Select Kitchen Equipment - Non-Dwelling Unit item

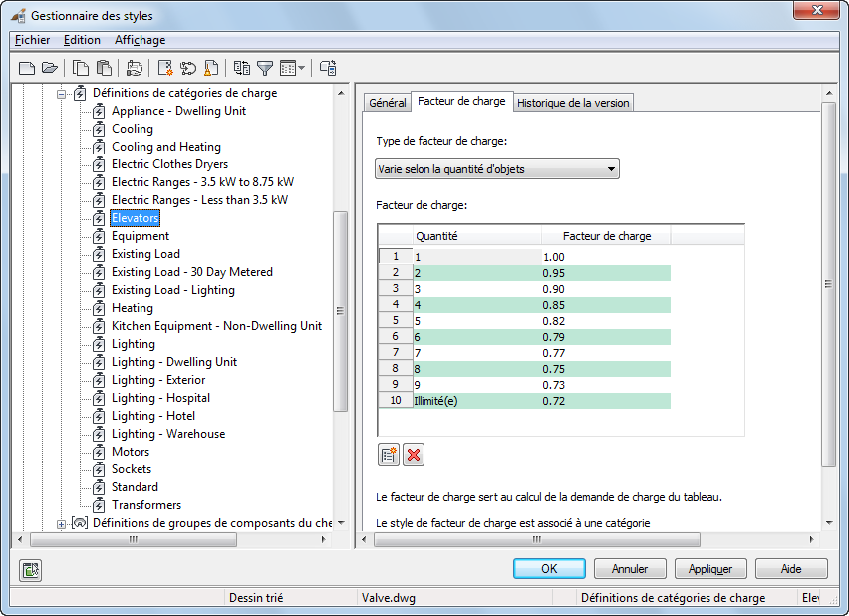click(216, 326)
